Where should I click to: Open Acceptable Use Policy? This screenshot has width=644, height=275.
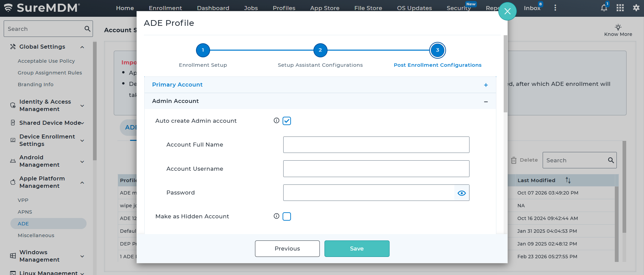(x=46, y=61)
